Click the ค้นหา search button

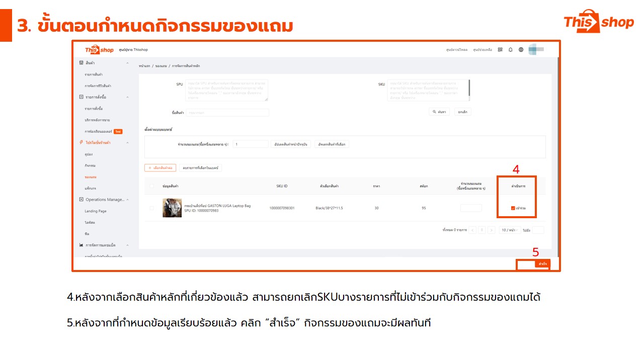(439, 112)
